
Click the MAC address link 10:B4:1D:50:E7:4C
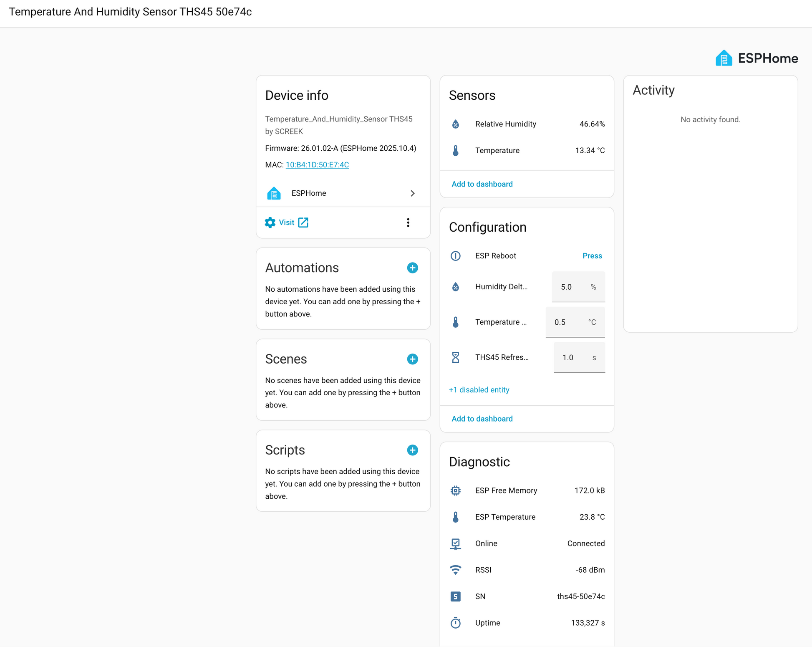317,165
